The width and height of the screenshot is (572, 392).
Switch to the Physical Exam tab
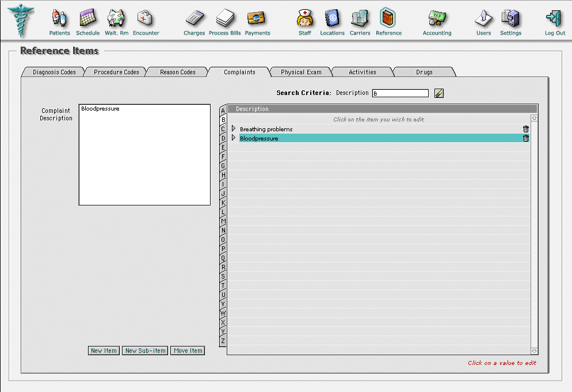[301, 72]
